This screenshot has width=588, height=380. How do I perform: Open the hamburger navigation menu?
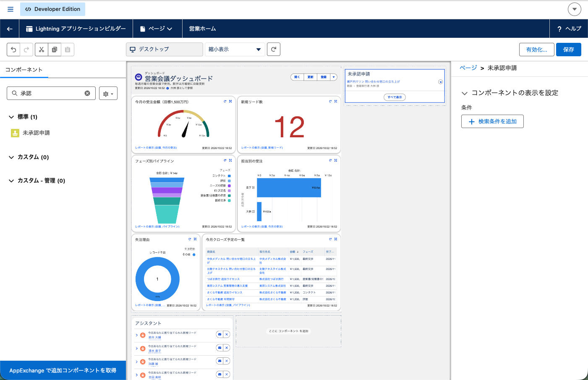pyautogui.click(x=10, y=9)
